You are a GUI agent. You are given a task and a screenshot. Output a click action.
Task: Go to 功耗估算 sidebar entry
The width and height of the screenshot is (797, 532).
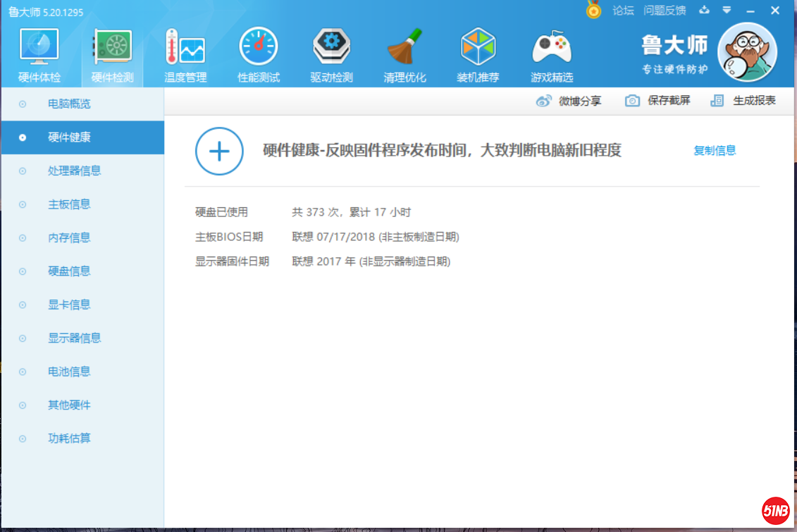69,438
